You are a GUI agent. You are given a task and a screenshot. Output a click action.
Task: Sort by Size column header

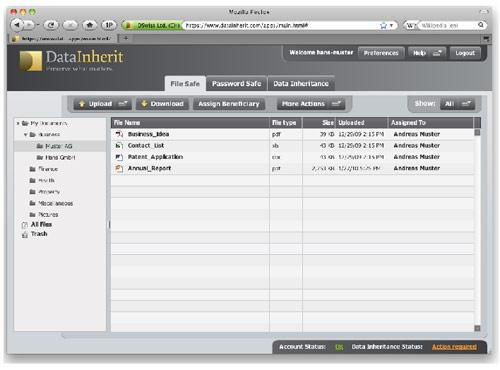point(319,123)
